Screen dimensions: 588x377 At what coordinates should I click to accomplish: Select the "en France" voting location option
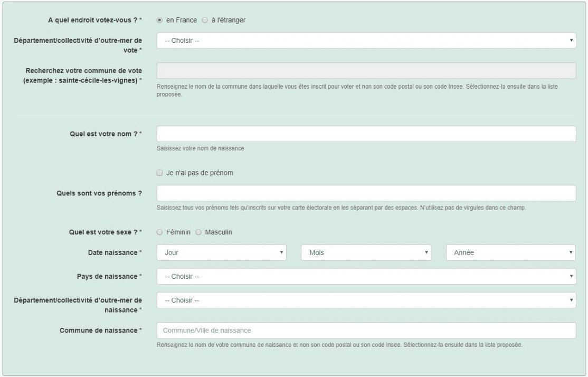coord(159,20)
